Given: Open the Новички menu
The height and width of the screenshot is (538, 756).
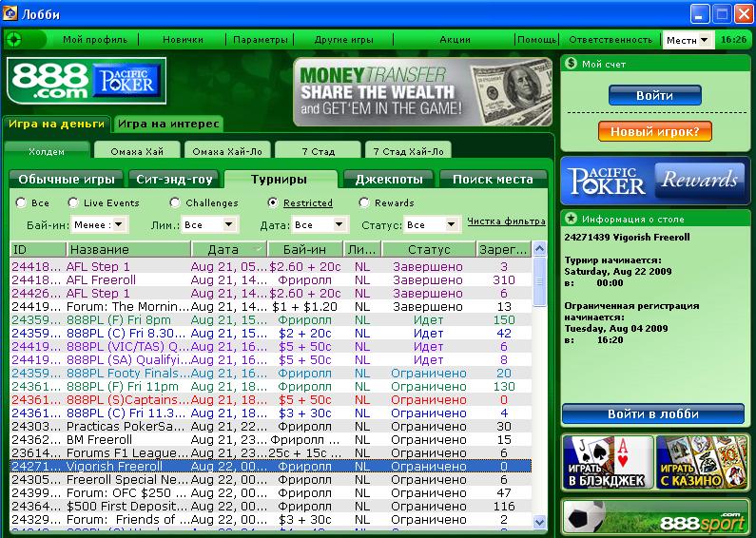Looking at the screenshot, I should click(183, 40).
